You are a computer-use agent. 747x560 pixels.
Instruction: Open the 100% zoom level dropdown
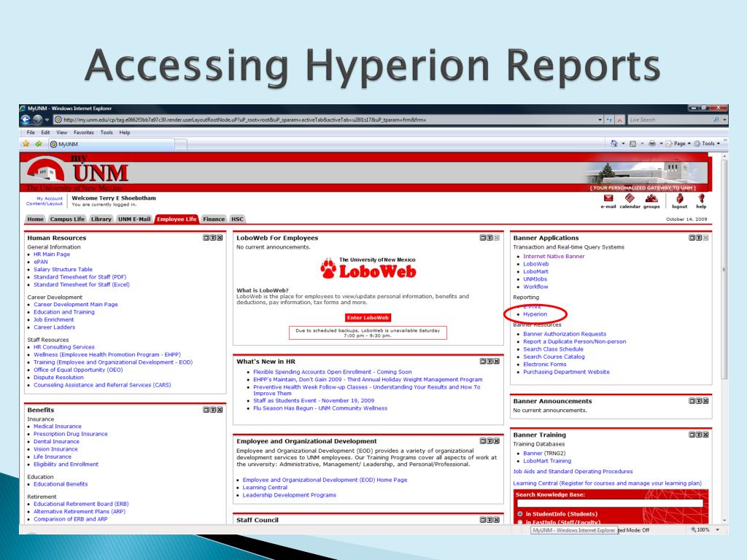point(718,529)
